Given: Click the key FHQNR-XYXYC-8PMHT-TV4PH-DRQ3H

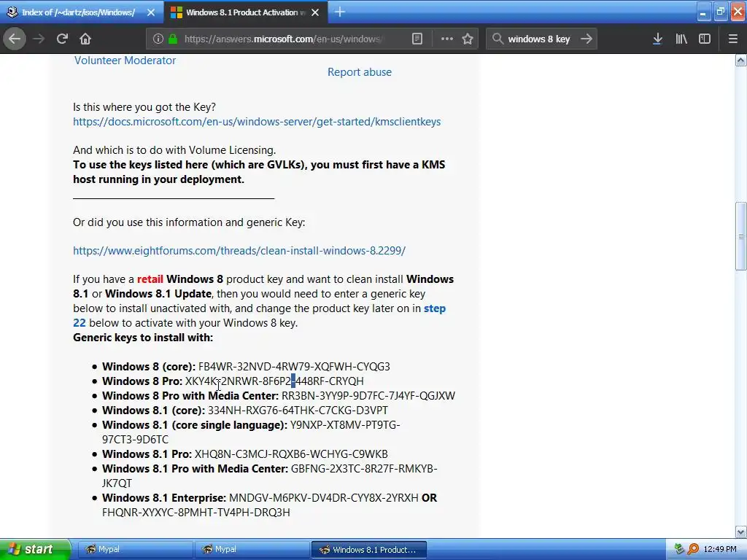Looking at the screenshot, I should 196,513.
